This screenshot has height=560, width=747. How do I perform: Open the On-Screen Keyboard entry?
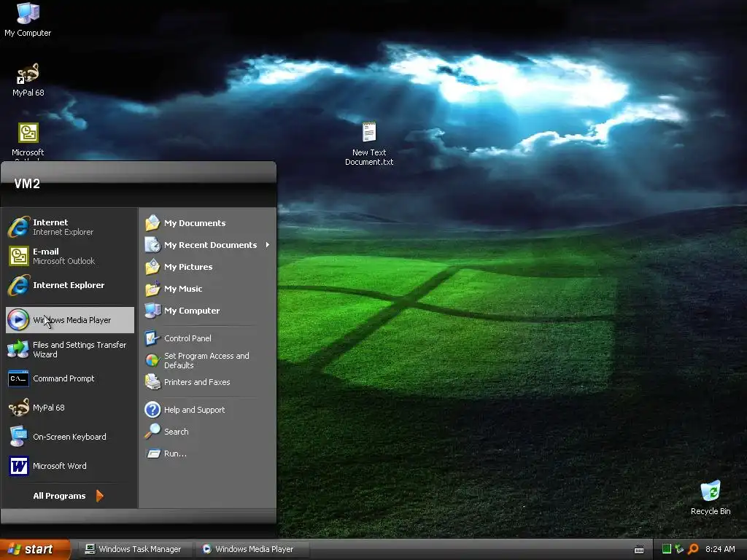pos(69,437)
